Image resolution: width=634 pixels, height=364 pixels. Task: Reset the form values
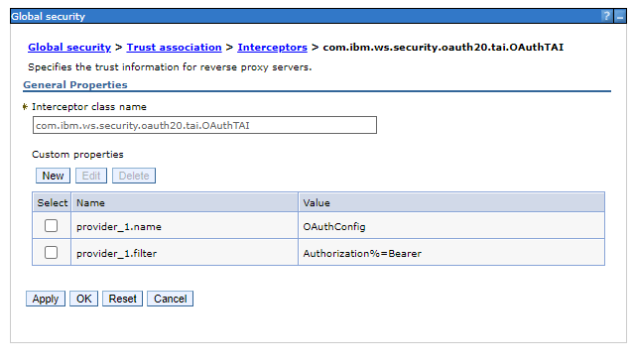122,299
